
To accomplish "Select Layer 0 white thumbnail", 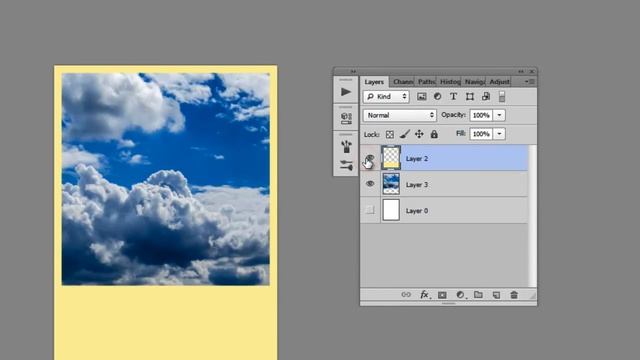I will [x=391, y=210].
